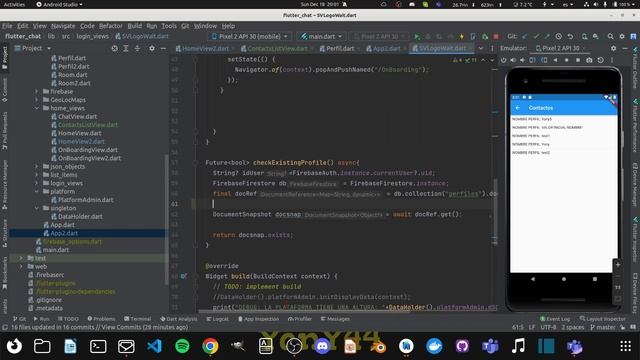The image size is (640, 360).
Task: Open Spotify from the dock
Action: tap(182, 347)
